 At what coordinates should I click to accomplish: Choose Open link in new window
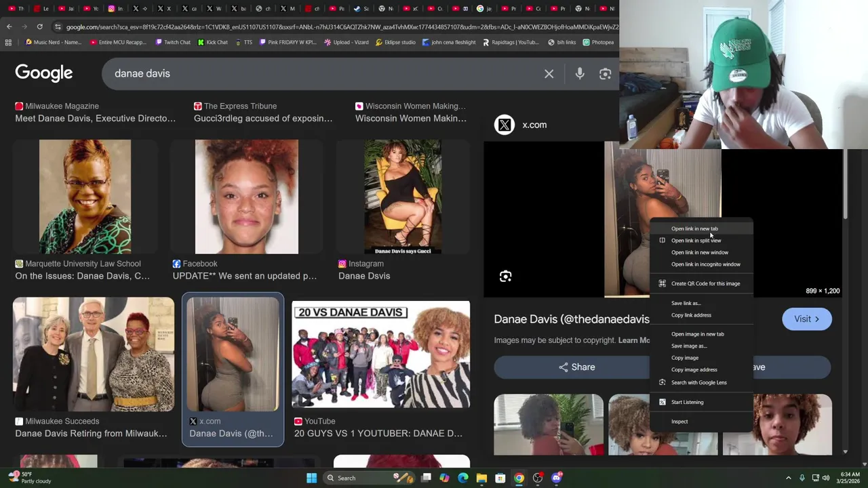701,252
